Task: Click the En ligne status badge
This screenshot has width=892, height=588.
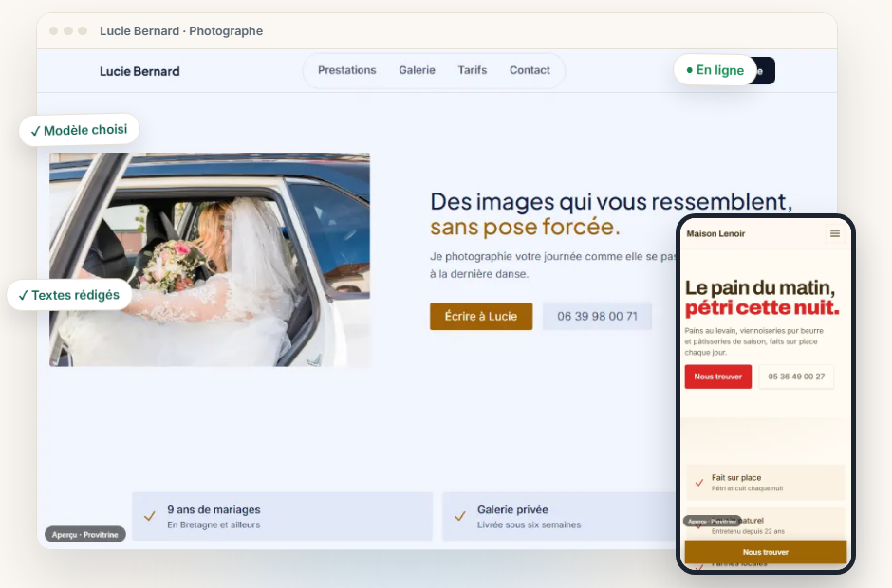Action: click(715, 70)
